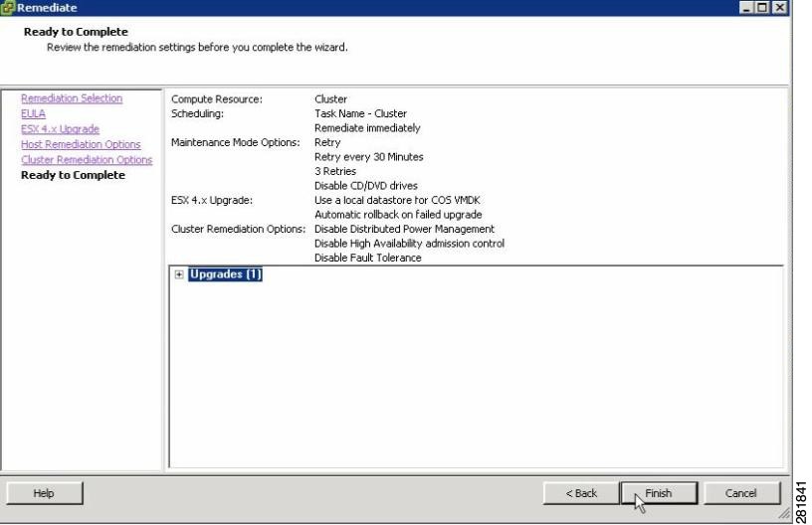
Task: Click the 'ESX 4.x Upgrade:' label
Action: 212,200
